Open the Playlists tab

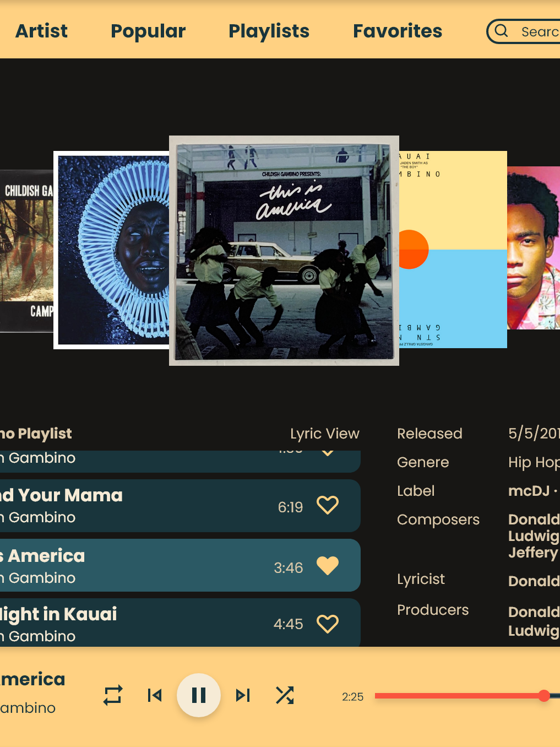(x=269, y=31)
